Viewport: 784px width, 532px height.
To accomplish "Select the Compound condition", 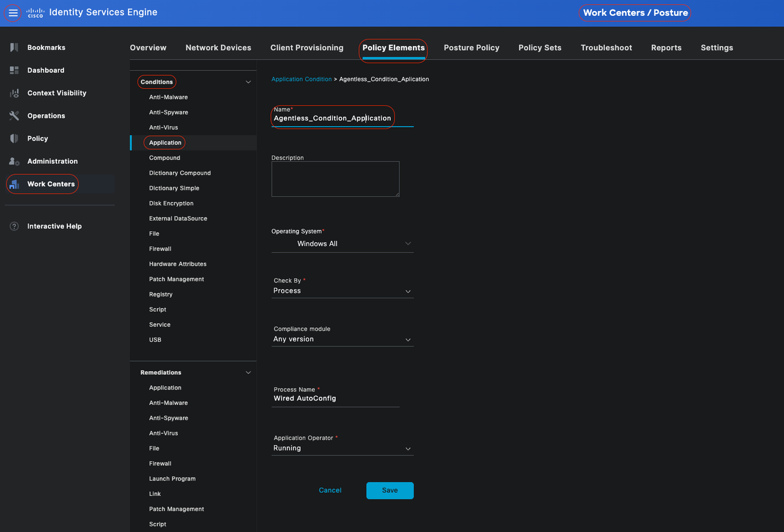I will tap(165, 158).
